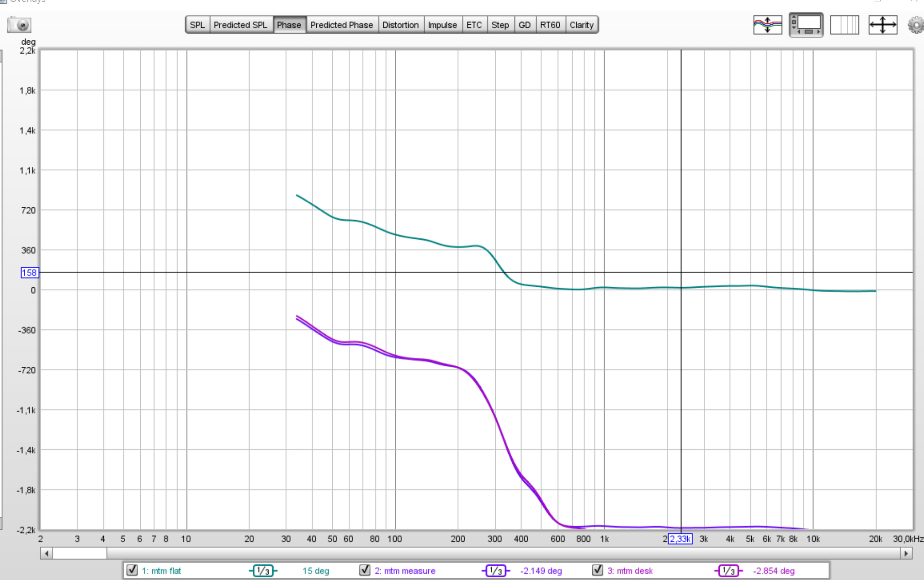Select the Step tab
924x580 pixels.
tap(500, 25)
